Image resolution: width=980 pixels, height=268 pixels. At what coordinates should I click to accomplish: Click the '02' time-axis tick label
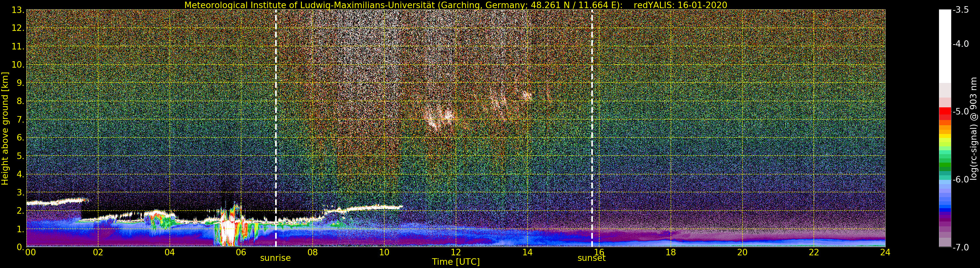[x=98, y=252]
